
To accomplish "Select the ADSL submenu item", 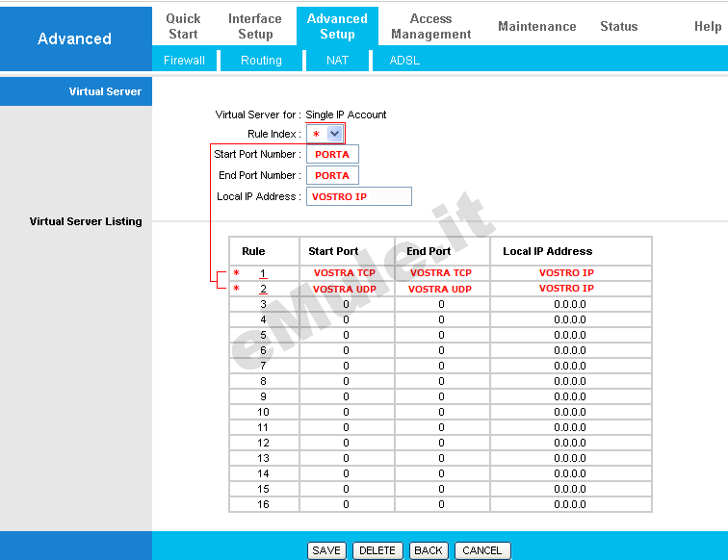I will (404, 61).
